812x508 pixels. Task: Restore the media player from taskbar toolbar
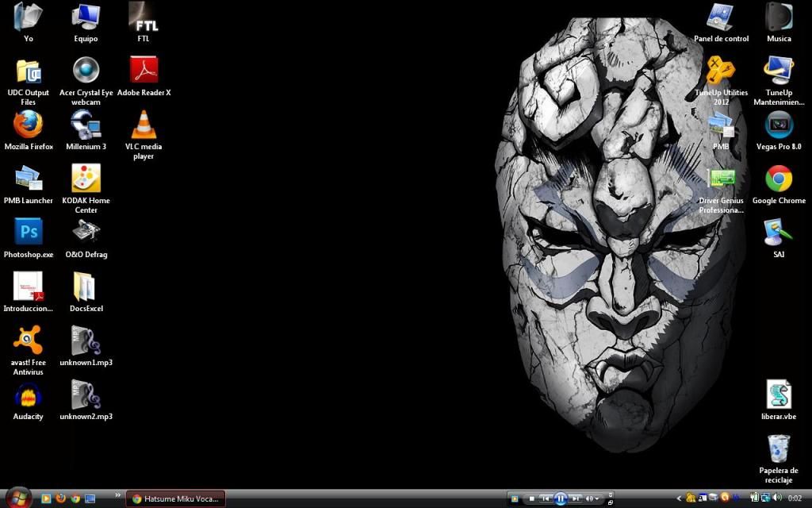point(610,502)
